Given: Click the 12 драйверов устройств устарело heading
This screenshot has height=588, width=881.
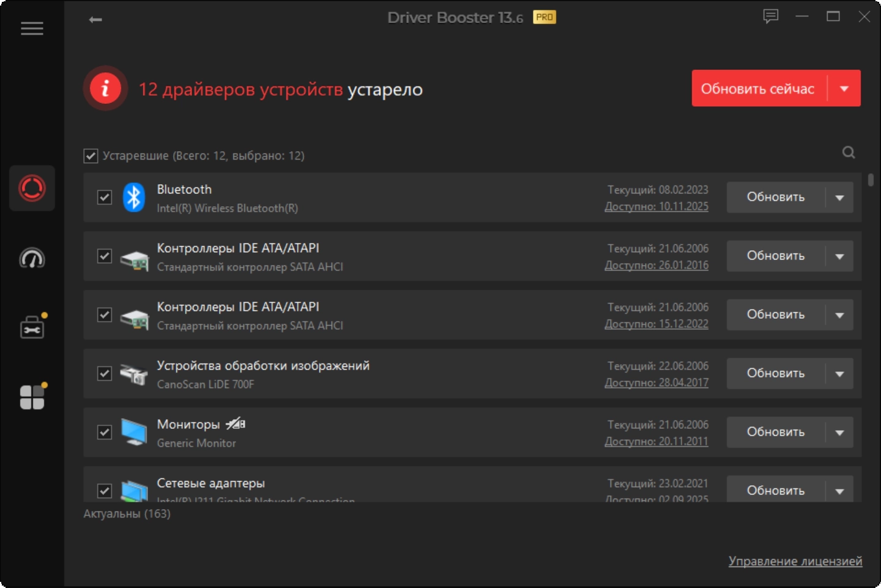Looking at the screenshot, I should click(x=281, y=89).
